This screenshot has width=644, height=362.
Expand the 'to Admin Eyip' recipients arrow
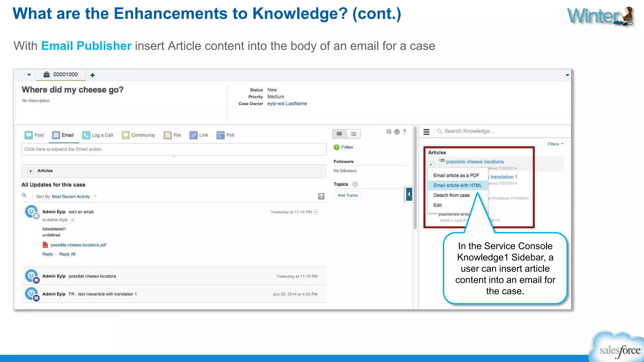click(72, 220)
